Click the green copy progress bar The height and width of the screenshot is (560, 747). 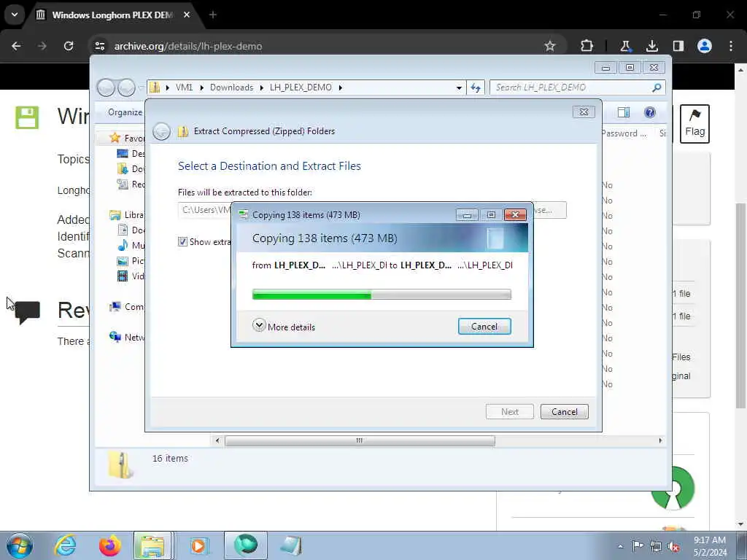point(382,295)
